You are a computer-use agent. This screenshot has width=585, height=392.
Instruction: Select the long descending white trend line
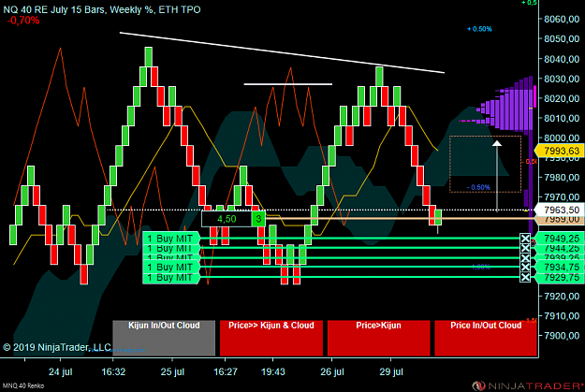pyautogui.click(x=282, y=52)
